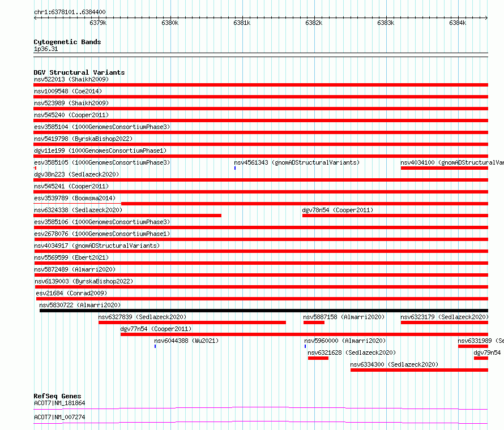Click nsv545241 (Cooper2011) label
This screenshot has height=430, width=504.
click(x=71, y=186)
